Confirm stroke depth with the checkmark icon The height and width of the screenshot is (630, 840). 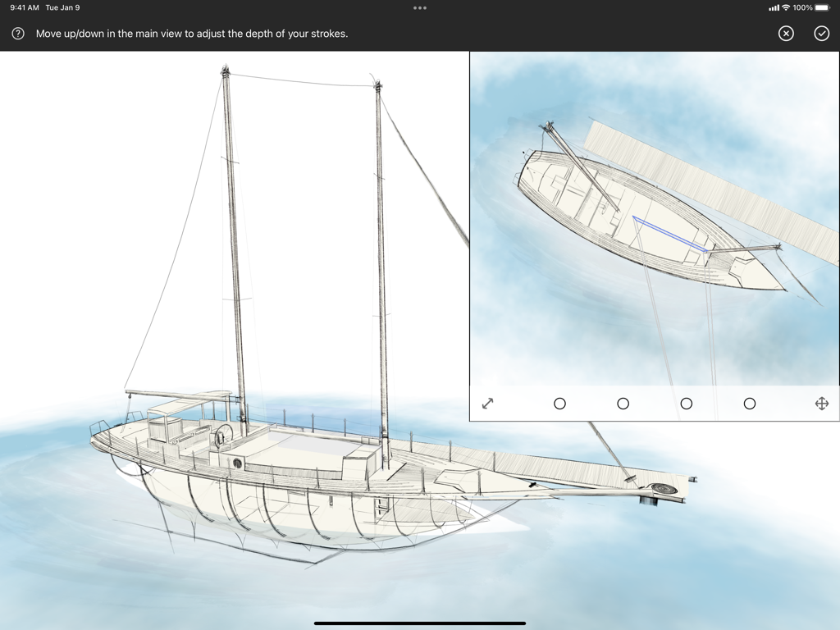[x=820, y=34]
